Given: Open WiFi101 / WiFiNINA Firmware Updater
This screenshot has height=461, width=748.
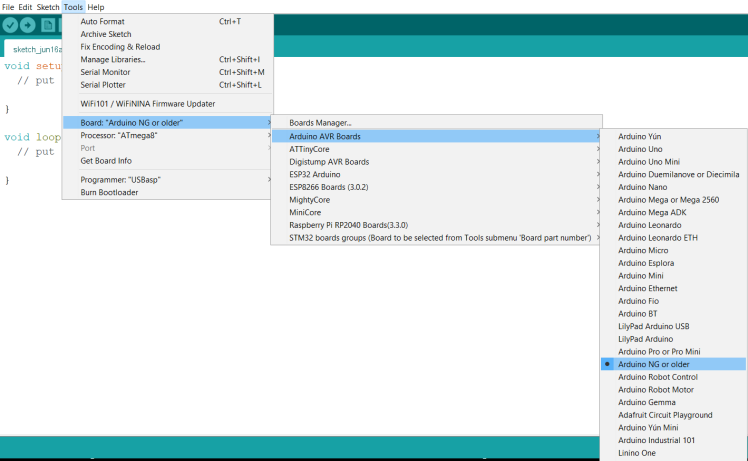Looking at the screenshot, I should (168, 104).
